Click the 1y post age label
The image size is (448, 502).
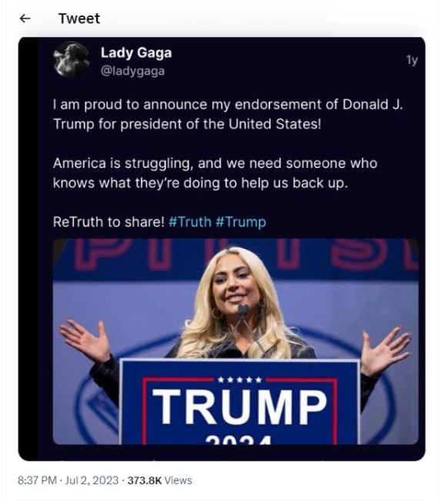point(412,60)
